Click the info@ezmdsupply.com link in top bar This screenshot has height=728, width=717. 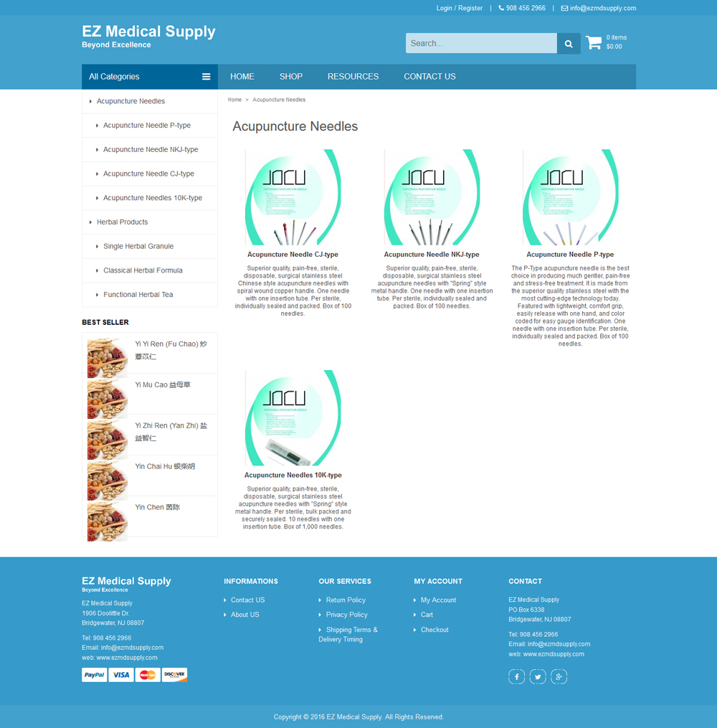pyautogui.click(x=603, y=8)
